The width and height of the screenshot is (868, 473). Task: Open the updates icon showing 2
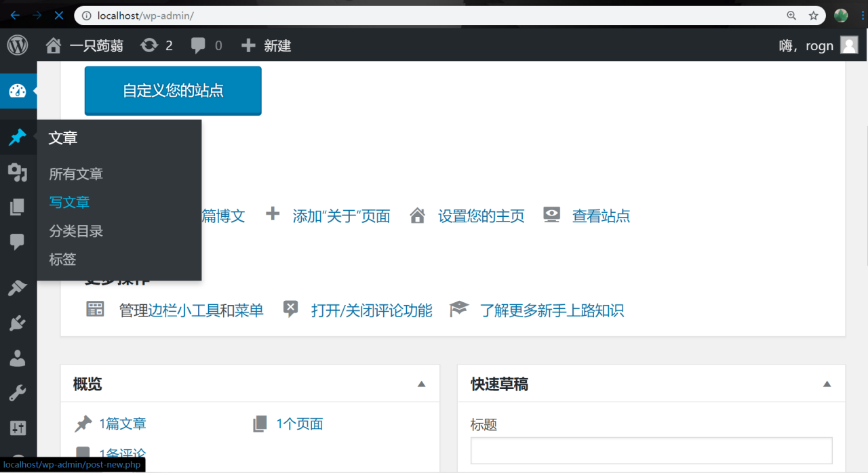157,45
